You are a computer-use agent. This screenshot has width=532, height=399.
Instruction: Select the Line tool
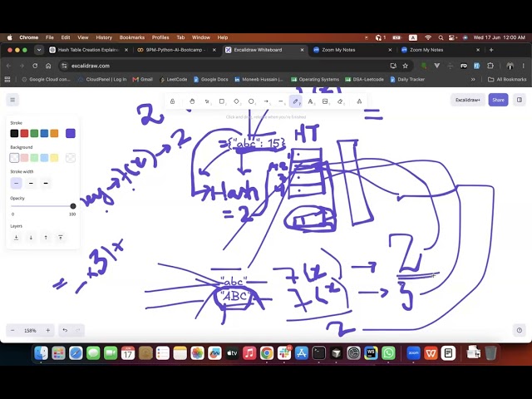point(281,101)
